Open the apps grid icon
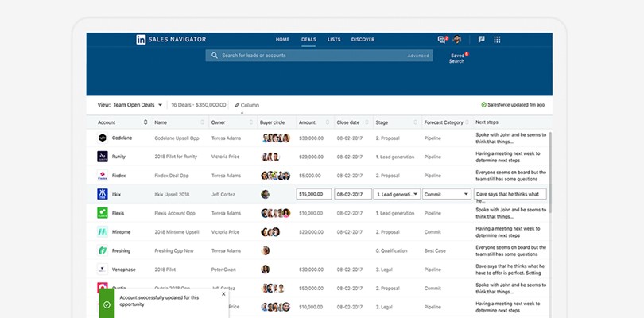644x318 pixels. 498,39
